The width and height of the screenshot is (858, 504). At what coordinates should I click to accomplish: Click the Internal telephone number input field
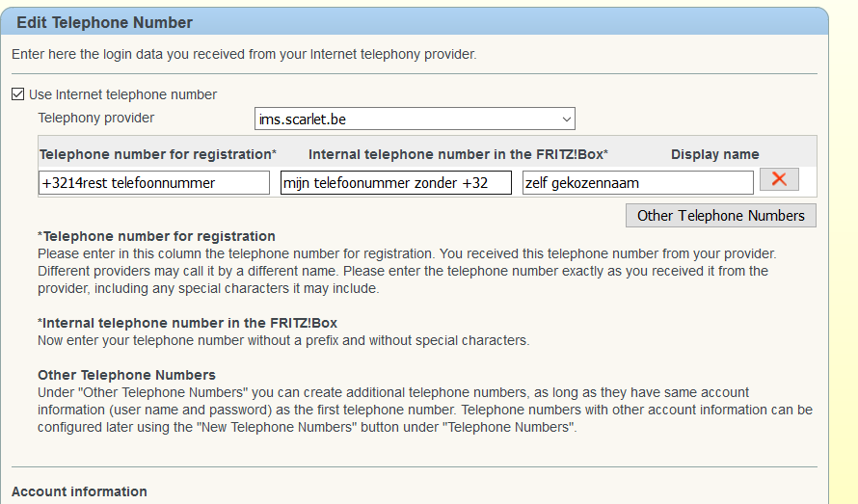[x=395, y=182]
